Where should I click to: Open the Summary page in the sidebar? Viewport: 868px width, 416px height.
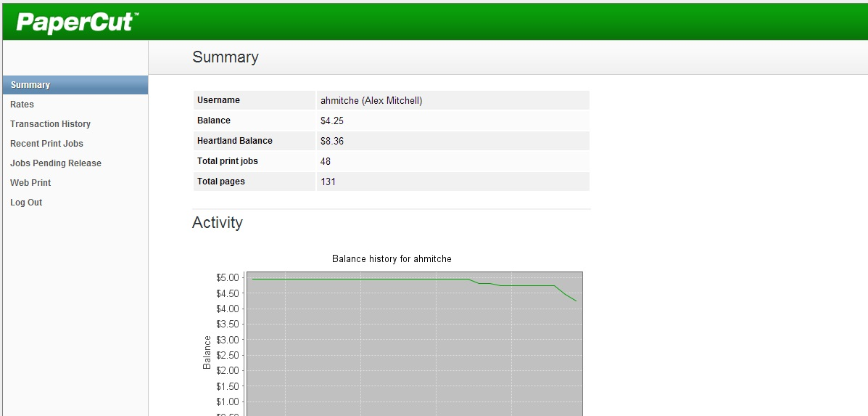[x=30, y=85]
